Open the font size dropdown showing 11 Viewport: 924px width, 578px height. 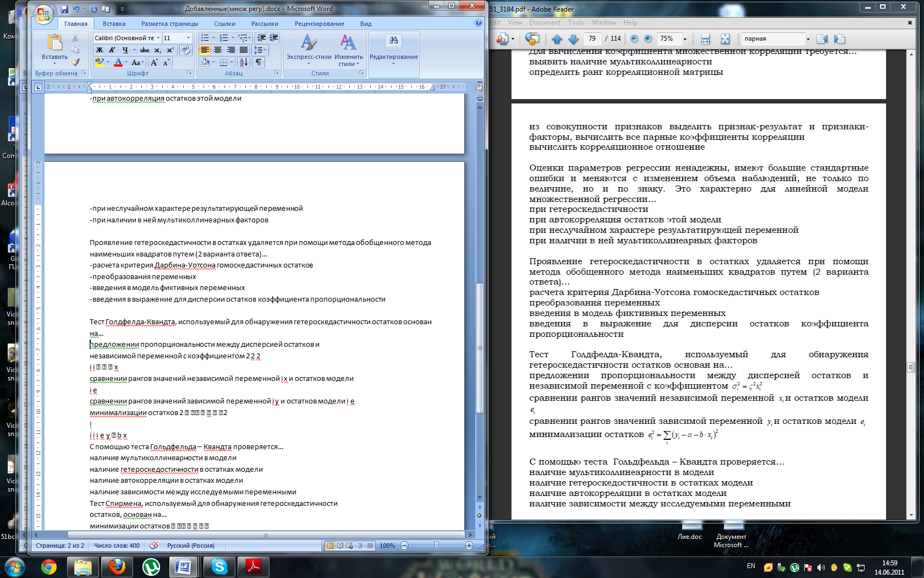click(188, 38)
